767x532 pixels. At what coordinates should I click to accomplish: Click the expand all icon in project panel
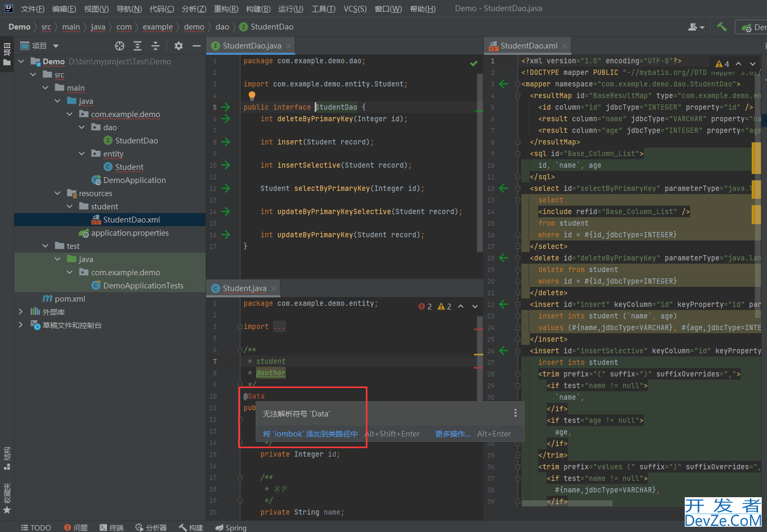coord(138,46)
